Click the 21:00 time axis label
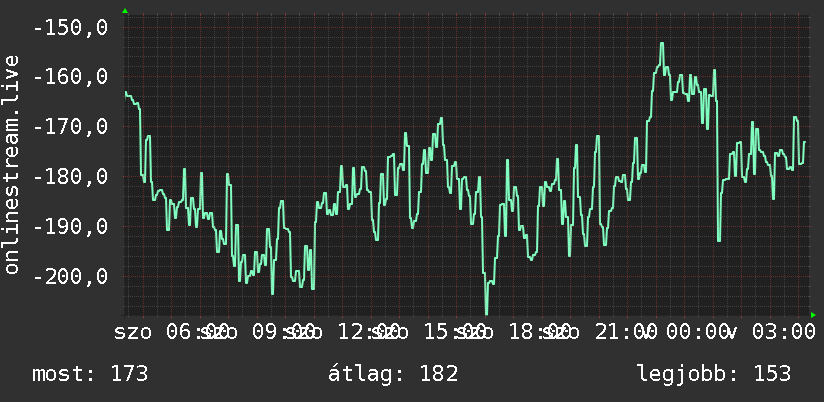This screenshot has height=402, width=824. (x=625, y=332)
